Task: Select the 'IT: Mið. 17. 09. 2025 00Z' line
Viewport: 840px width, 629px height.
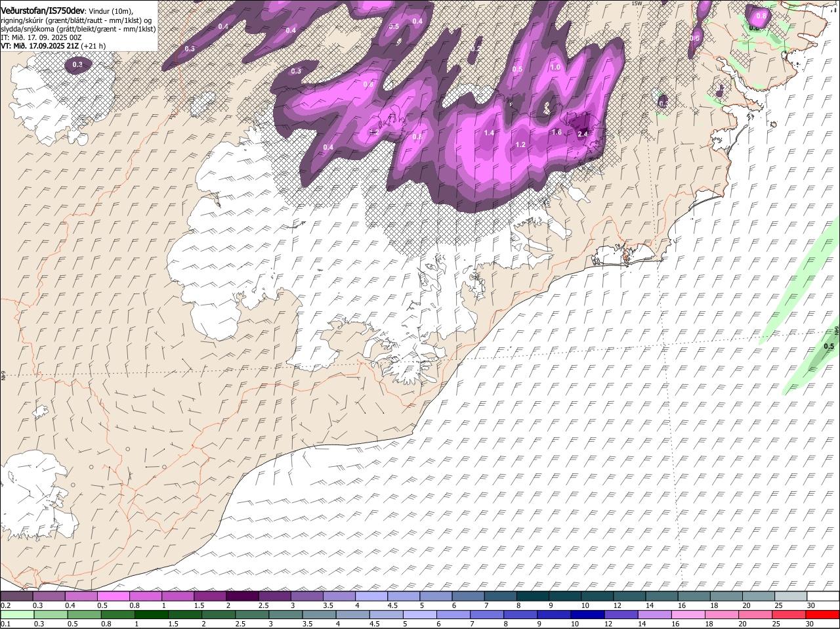Action: tap(41, 37)
